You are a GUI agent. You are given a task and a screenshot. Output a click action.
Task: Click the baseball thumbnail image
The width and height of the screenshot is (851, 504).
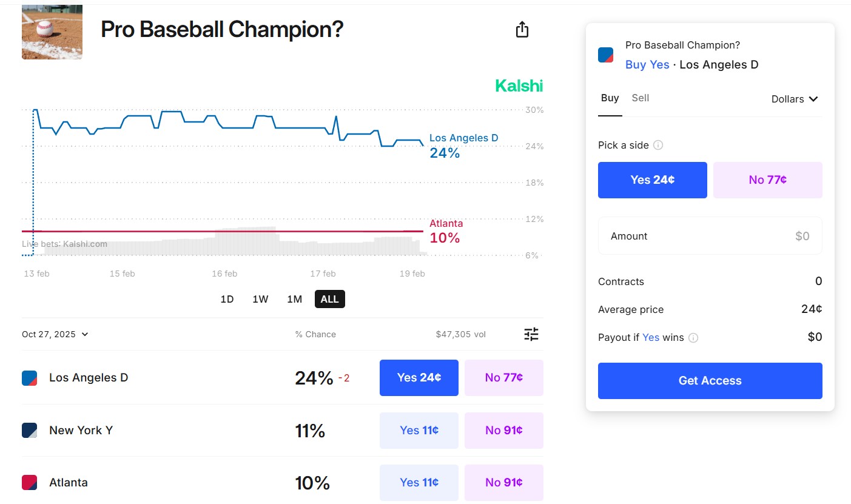(x=52, y=32)
